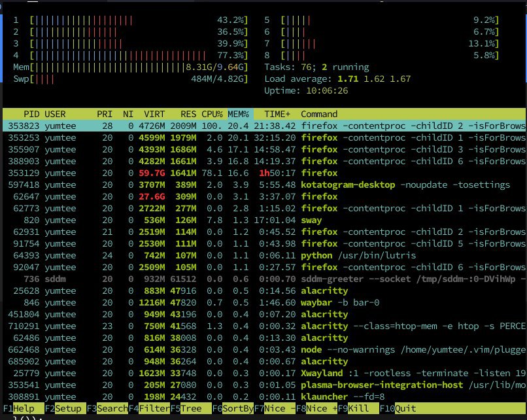The width and height of the screenshot is (527, 420).
Task: Select firefox process PID 355907
Action: click(x=265, y=149)
